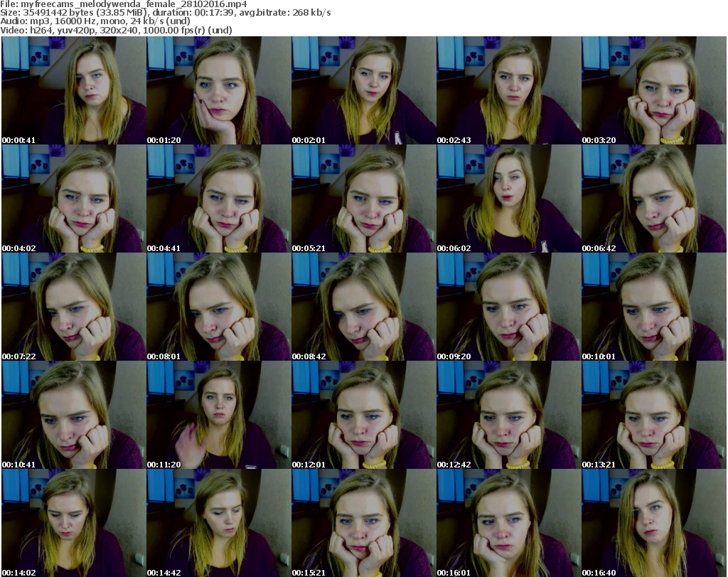Click the Size and duration info line
728x577 pixels.
coord(165,13)
